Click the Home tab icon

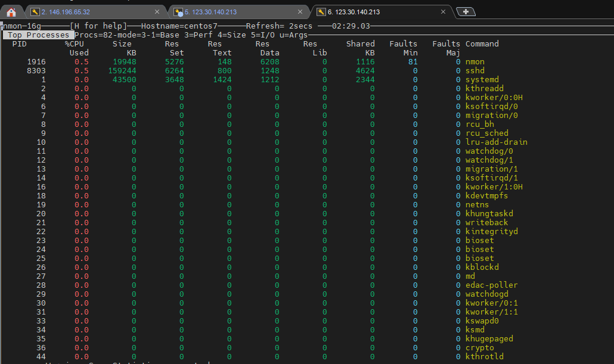click(x=11, y=12)
